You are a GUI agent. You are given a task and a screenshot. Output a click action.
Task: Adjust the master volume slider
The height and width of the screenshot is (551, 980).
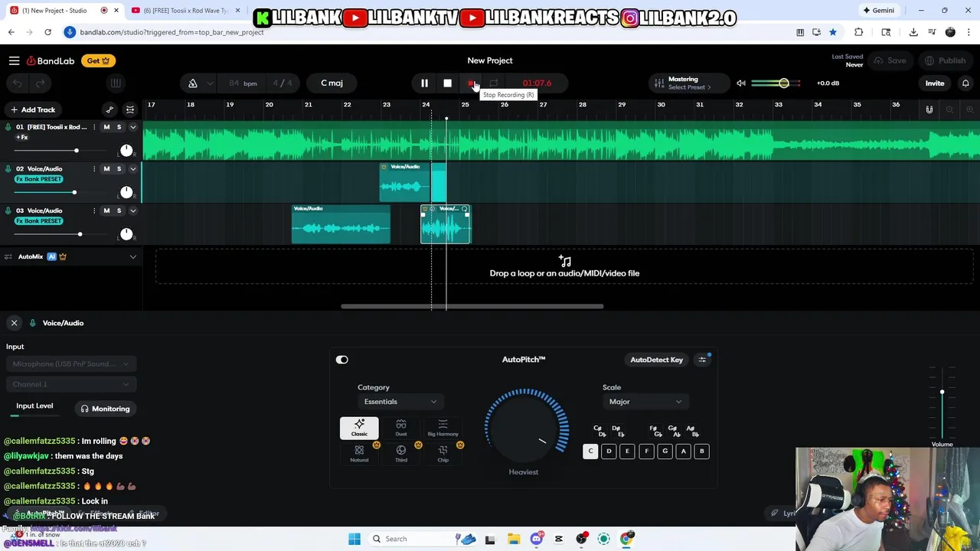tap(776, 83)
